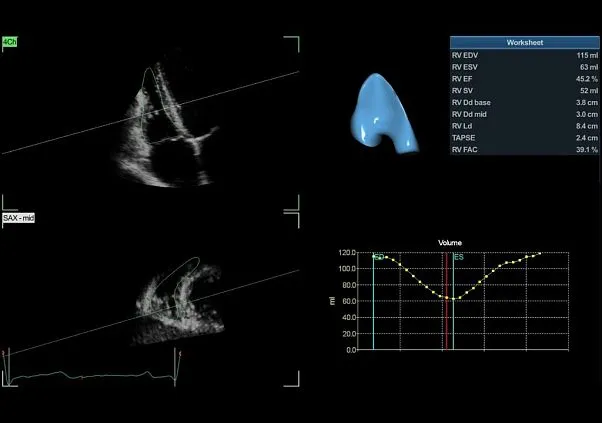Click the Worksheet panel header
This screenshot has width=602, height=423.
tap(524, 44)
